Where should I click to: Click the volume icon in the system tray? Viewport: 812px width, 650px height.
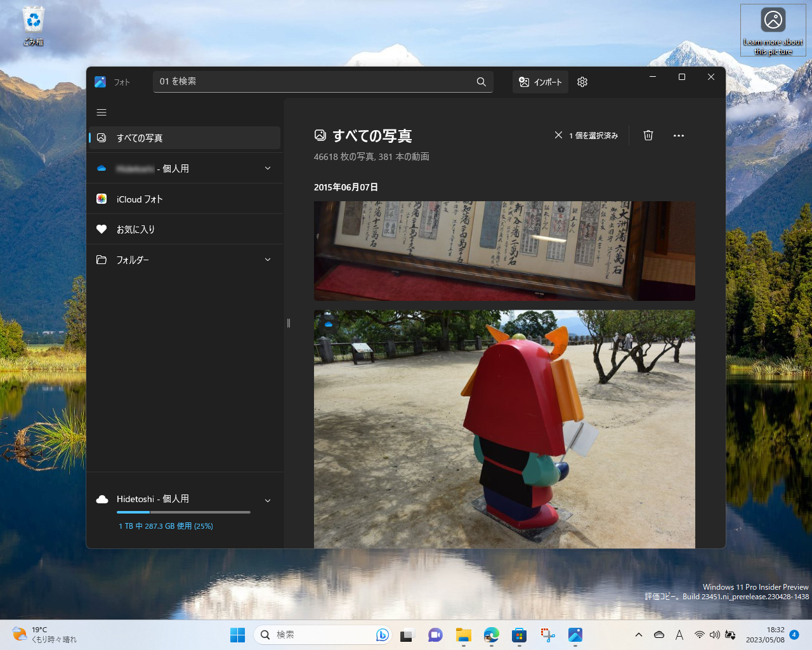point(715,634)
